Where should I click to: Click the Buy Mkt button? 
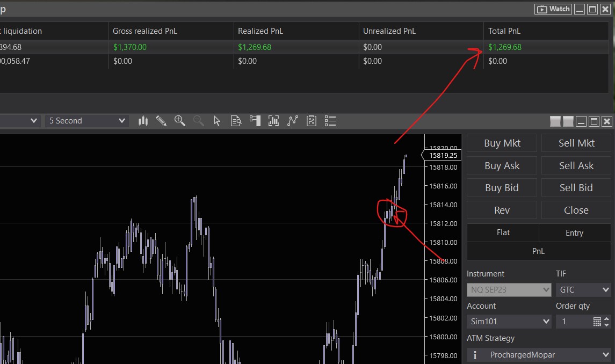pyautogui.click(x=502, y=143)
